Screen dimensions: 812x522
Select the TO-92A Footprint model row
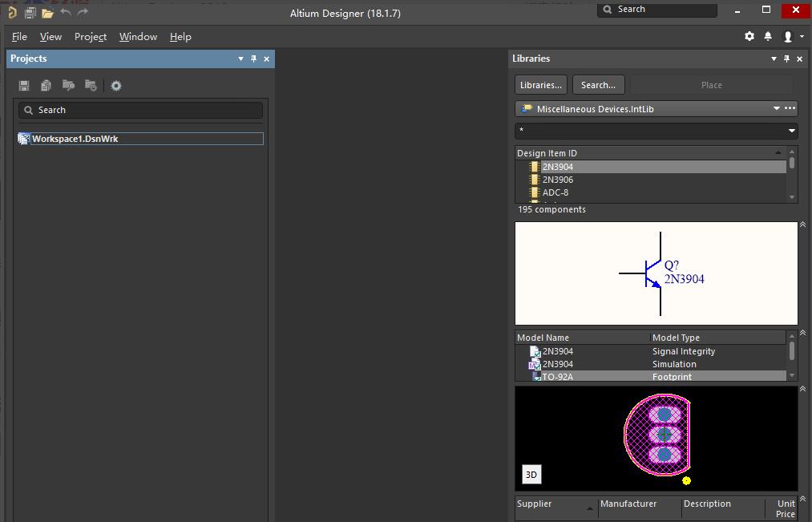pos(651,377)
